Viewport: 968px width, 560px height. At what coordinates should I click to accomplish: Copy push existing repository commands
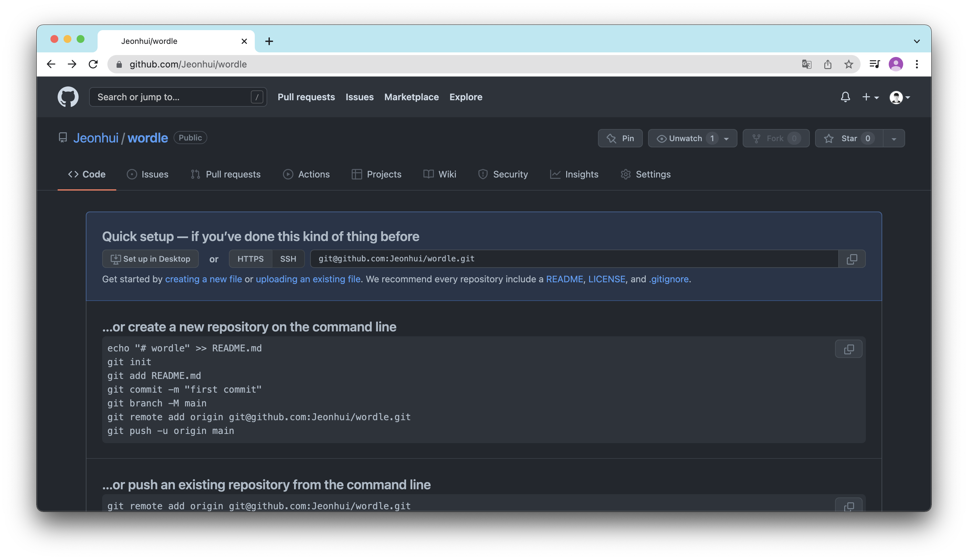(x=848, y=505)
